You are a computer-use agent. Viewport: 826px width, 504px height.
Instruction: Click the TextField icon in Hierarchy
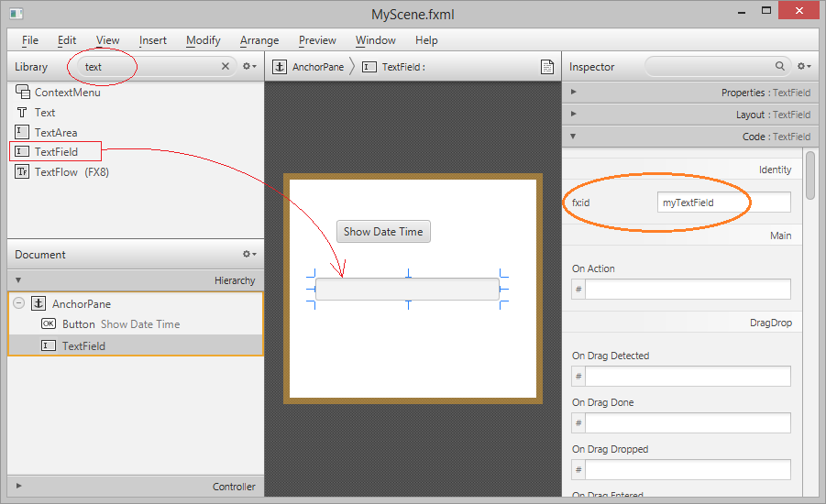pos(49,346)
